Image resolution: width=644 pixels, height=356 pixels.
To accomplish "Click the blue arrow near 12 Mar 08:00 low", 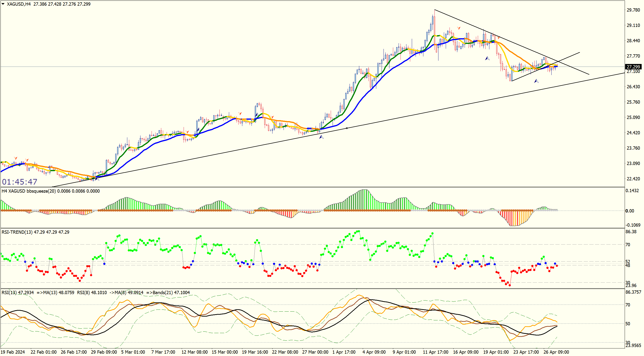I will [198, 130].
